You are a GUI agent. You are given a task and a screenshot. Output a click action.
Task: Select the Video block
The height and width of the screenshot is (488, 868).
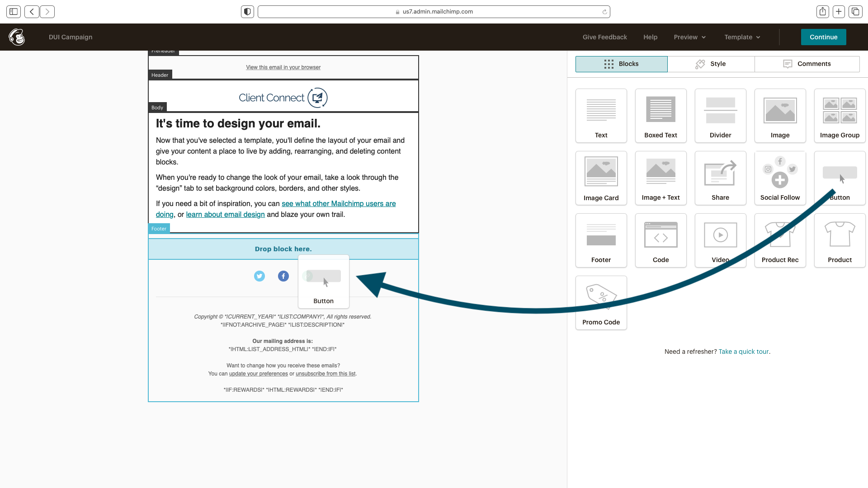tap(720, 240)
